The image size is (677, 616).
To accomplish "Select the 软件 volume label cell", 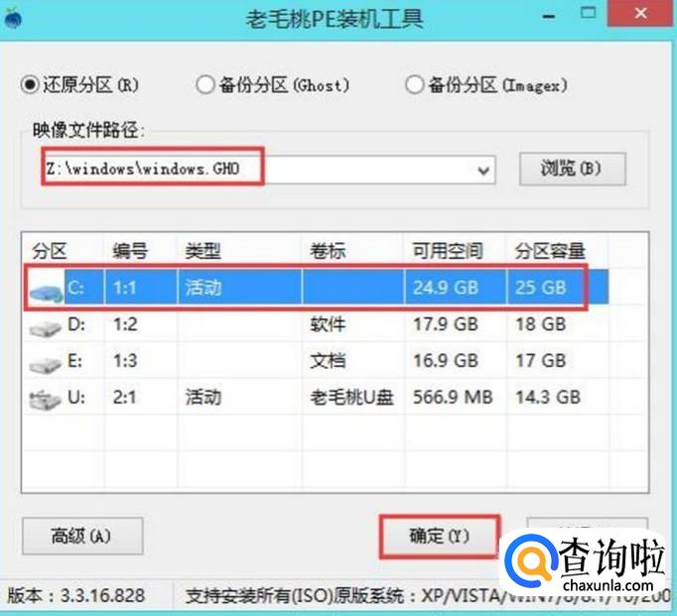I will click(x=328, y=324).
